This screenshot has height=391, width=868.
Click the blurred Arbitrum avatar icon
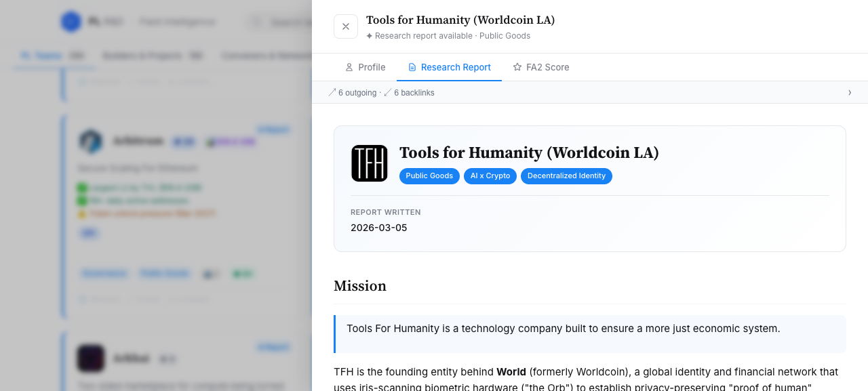pyautogui.click(x=90, y=141)
